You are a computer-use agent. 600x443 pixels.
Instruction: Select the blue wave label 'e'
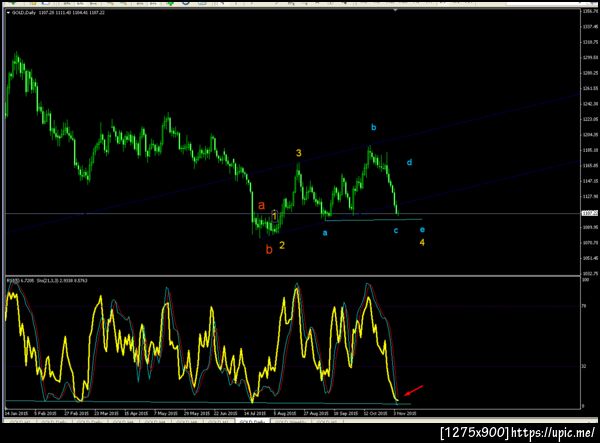point(422,230)
